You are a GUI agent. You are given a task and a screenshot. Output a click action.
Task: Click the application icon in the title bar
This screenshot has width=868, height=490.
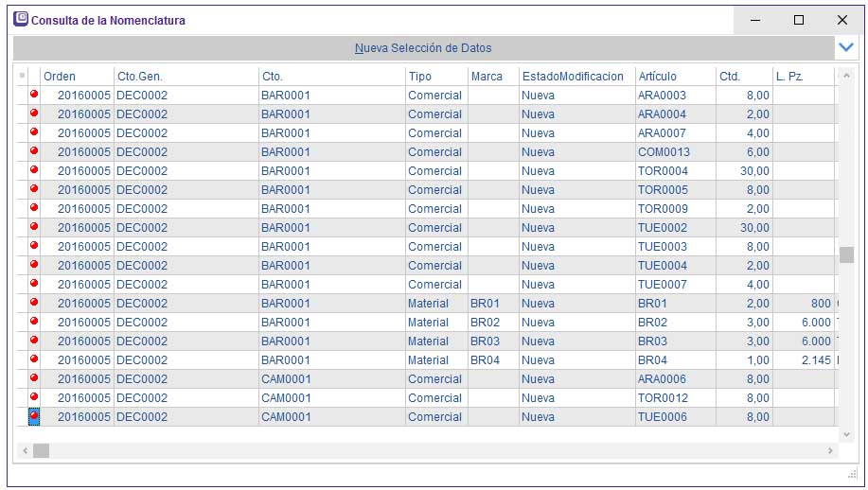[20, 19]
